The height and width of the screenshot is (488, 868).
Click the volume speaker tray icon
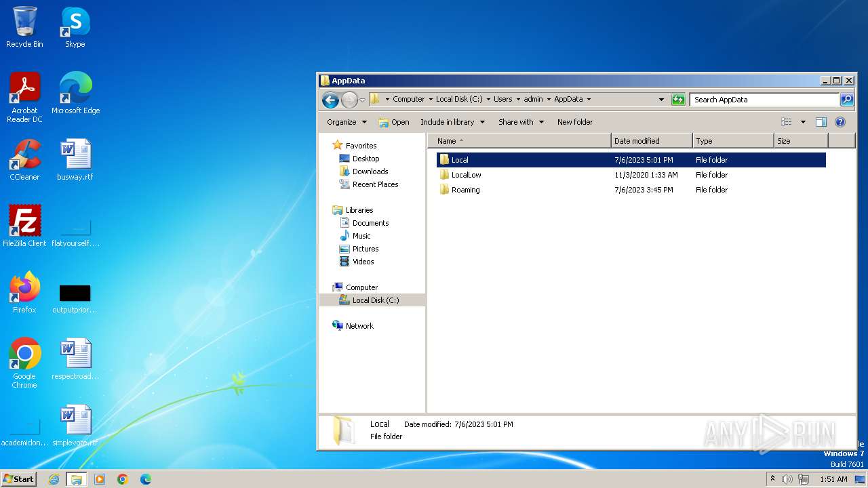[787, 479]
